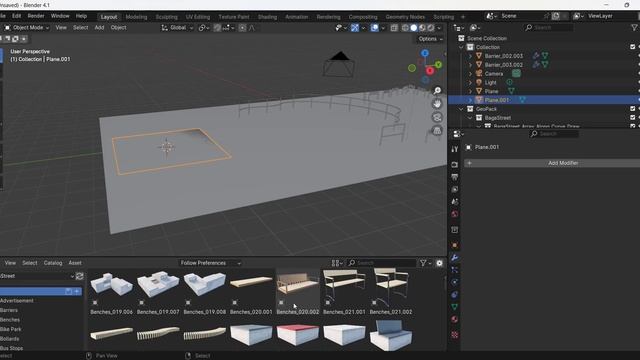Image resolution: width=640 pixels, height=360 pixels.
Task: Click the outliner filter funnel icon
Action: 634,28
